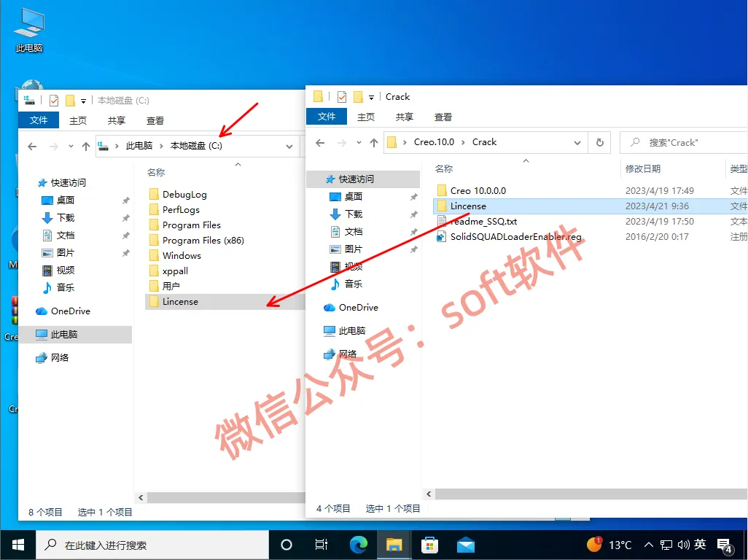Image resolution: width=748 pixels, height=560 pixels.
Task: Switch to 主页 tab in Crack window
Action: pyautogui.click(x=366, y=117)
